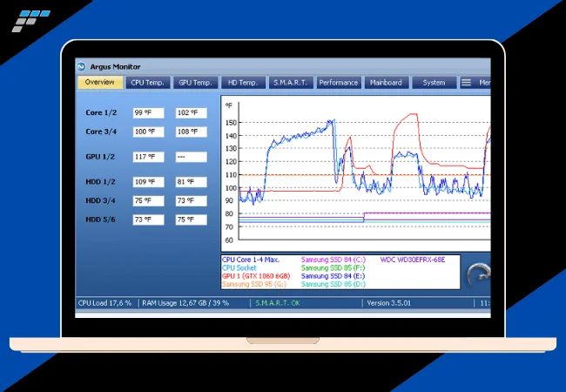Open the Performance tab
566x392 pixels.
(x=338, y=83)
